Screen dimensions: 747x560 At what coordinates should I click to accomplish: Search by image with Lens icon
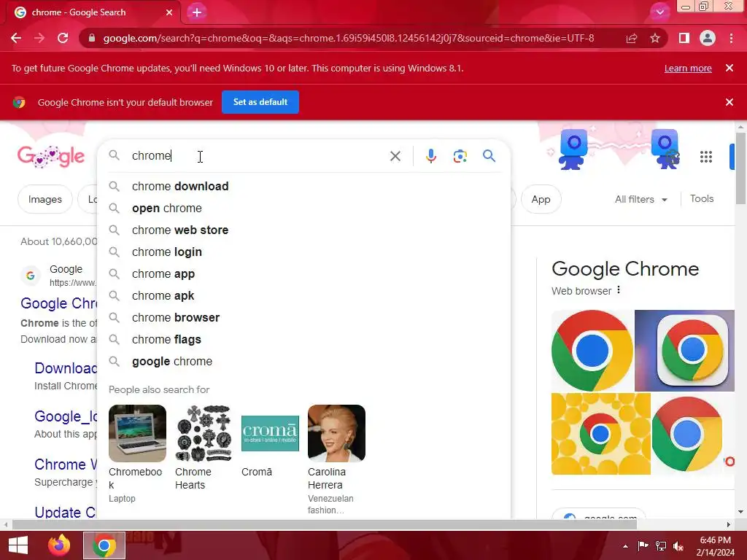click(460, 156)
